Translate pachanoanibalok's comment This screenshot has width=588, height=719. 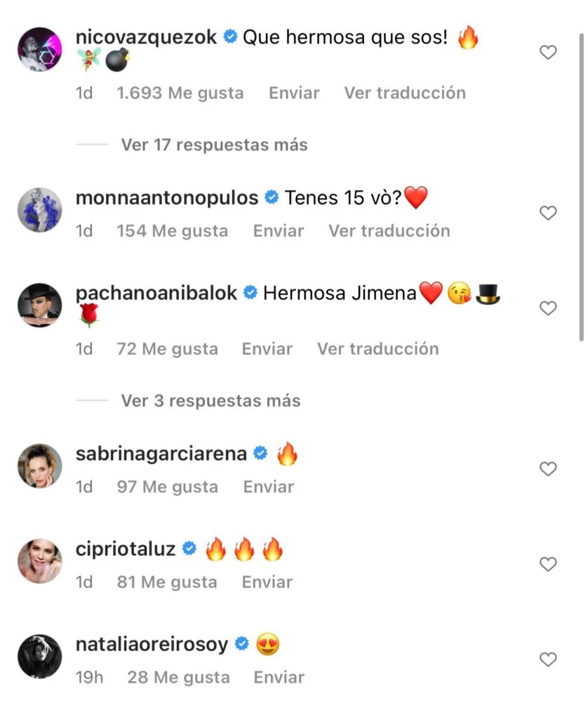pos(377,349)
